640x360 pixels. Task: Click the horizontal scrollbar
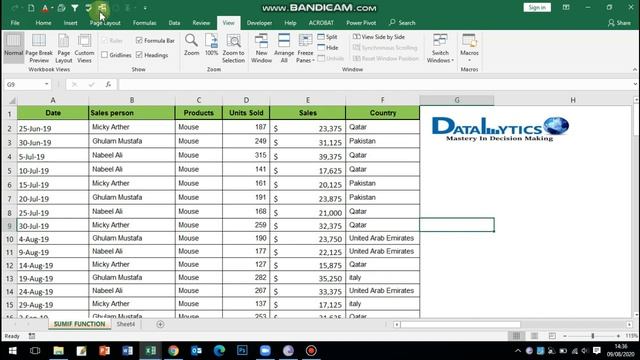pos(460,324)
